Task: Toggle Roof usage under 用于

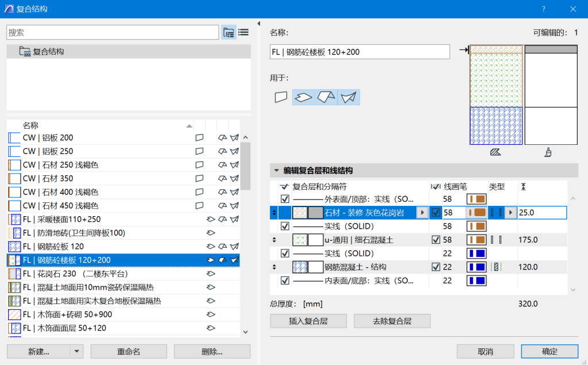Action: click(326, 97)
